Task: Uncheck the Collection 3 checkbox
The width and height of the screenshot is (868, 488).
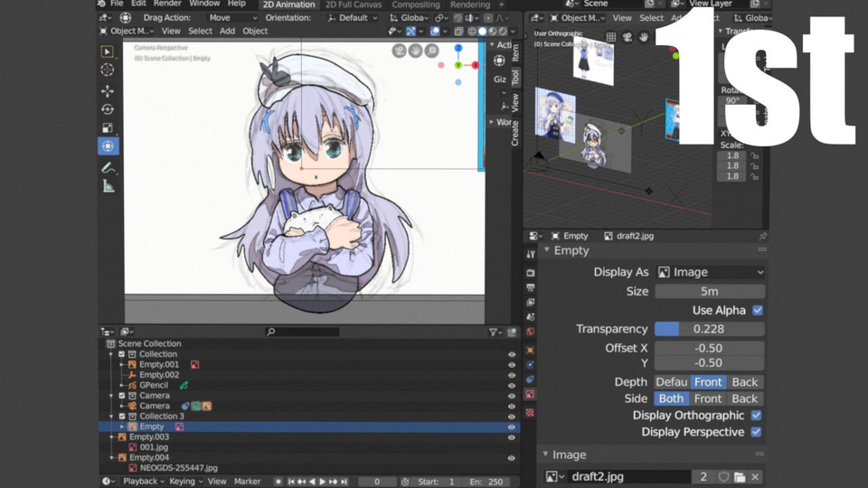Action: point(122,416)
